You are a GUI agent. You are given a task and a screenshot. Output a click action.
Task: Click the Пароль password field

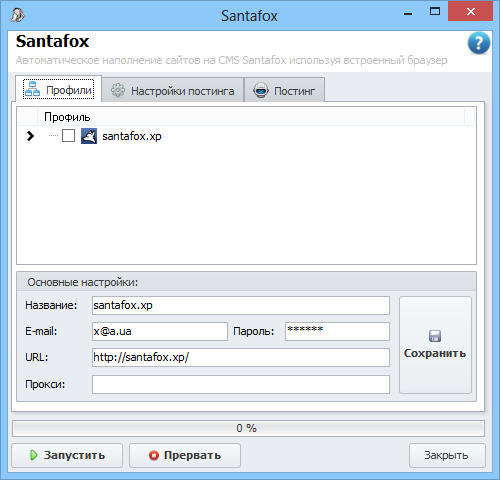[337, 331]
